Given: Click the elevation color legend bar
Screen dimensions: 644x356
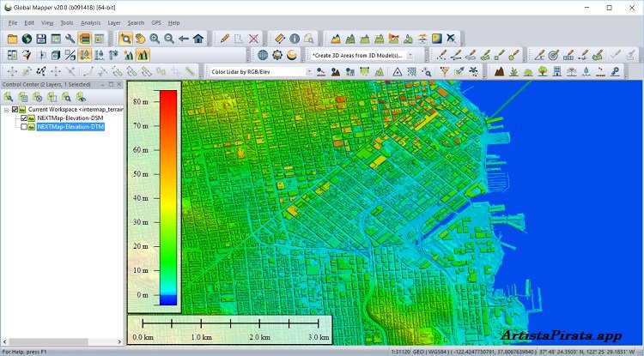Looking at the screenshot, I should pyautogui.click(x=168, y=196).
